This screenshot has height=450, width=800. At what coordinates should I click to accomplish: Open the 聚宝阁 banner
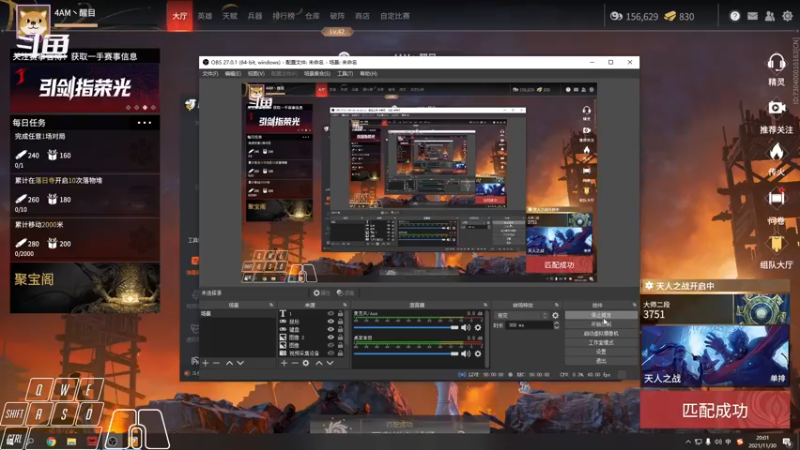[85, 288]
